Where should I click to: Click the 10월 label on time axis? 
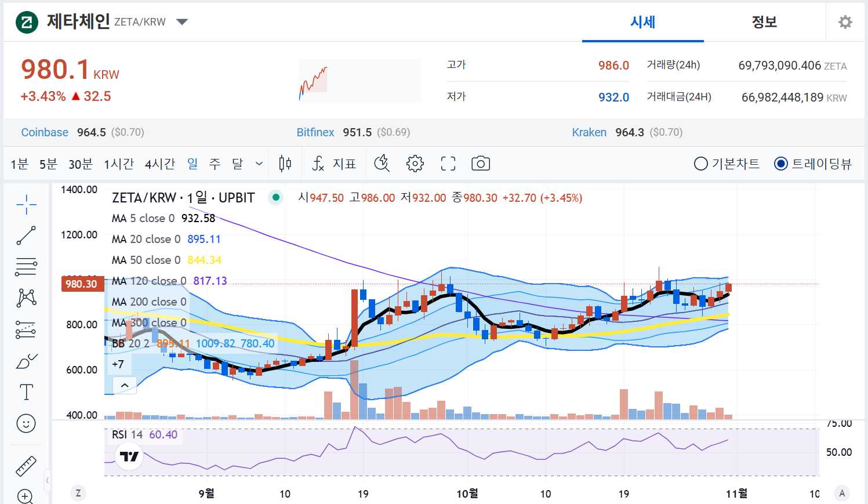pyautogui.click(x=467, y=494)
